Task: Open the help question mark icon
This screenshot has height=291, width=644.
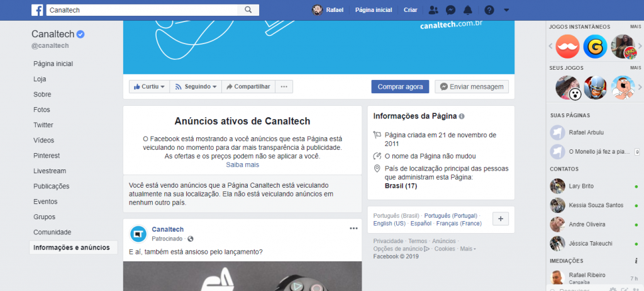Action: point(489,10)
